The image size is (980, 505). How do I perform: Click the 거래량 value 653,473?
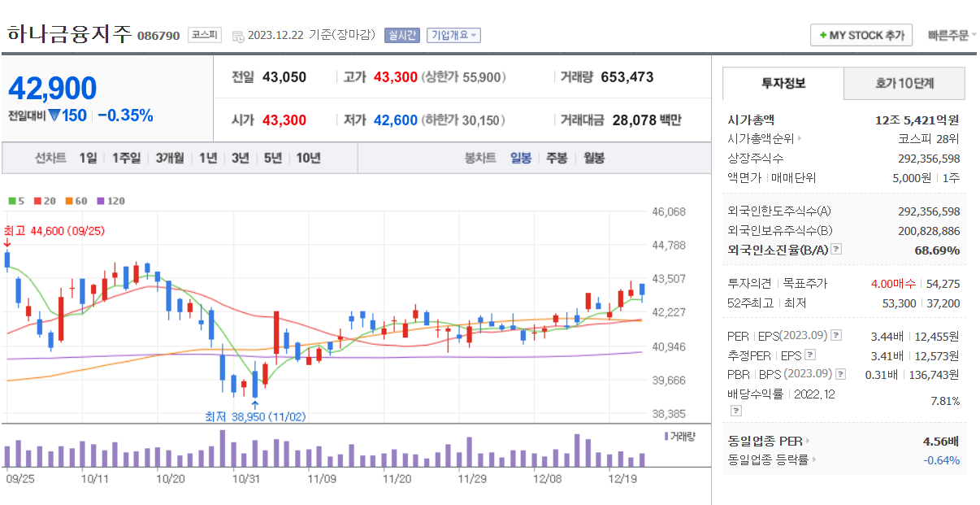coord(627,77)
